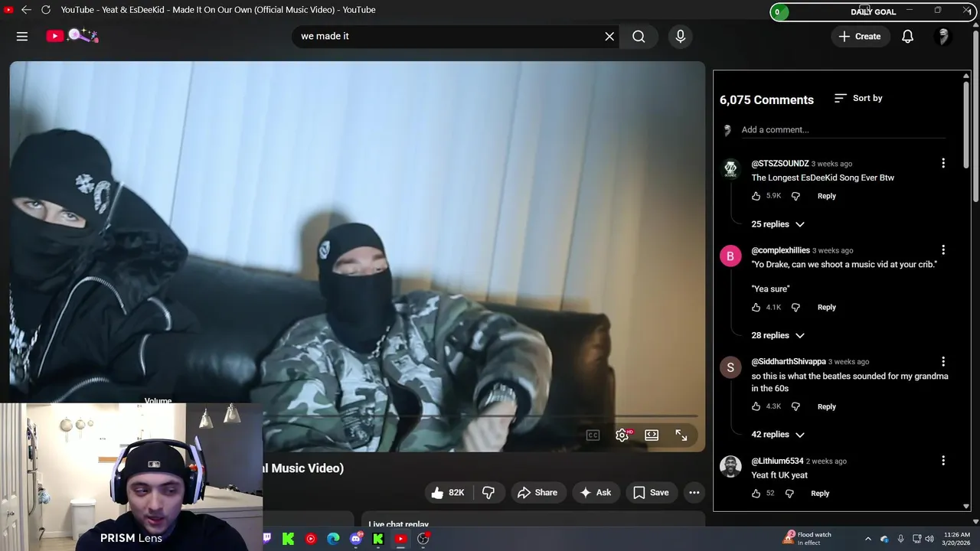
Task: Reply to the @SiddharthShivappa comment
Action: [x=826, y=406]
